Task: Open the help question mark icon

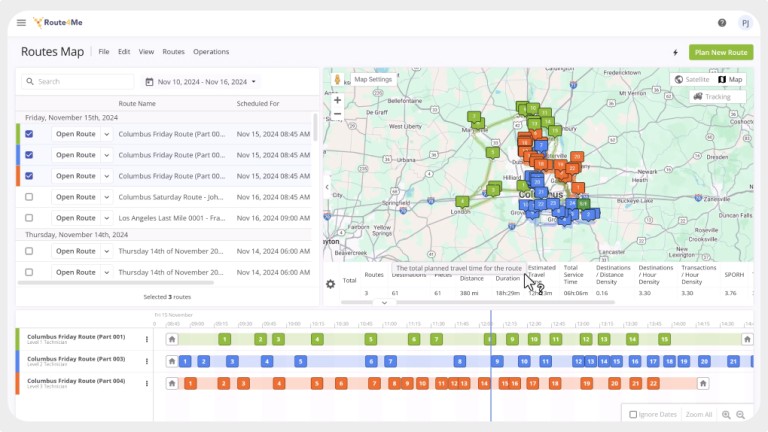Action: (x=722, y=23)
